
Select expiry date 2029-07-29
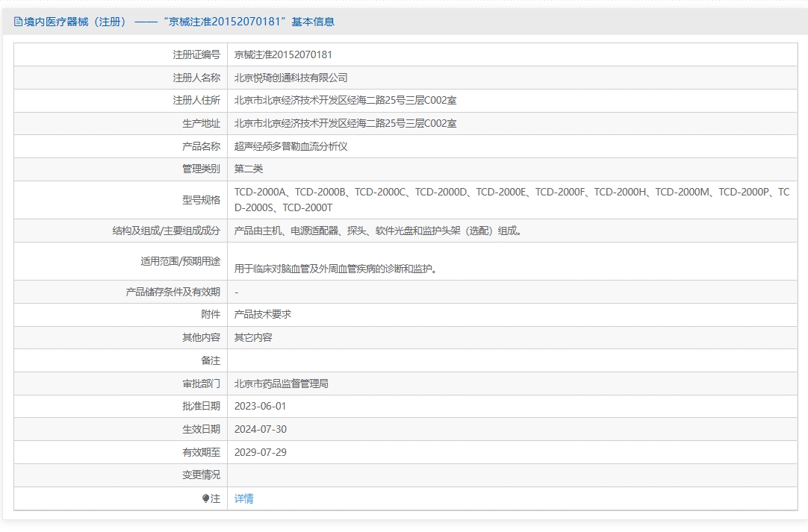point(260,452)
